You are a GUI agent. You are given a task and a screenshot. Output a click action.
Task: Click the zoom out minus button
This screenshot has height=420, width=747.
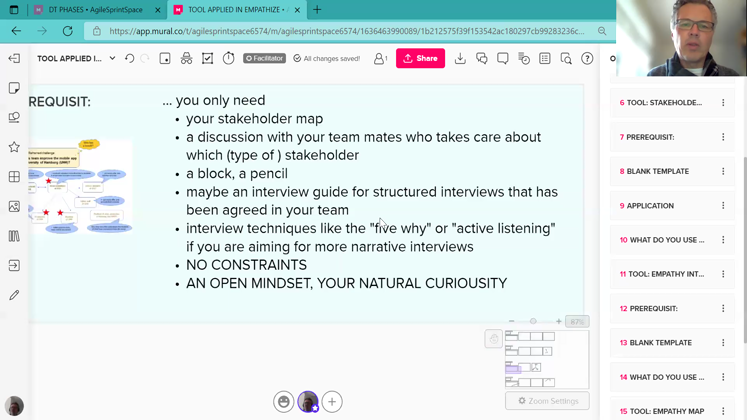pos(511,321)
